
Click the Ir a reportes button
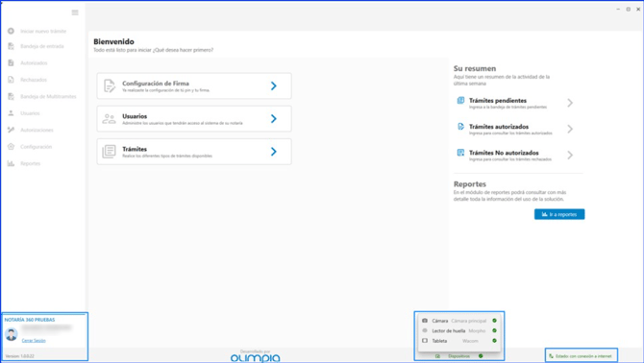[x=559, y=214]
